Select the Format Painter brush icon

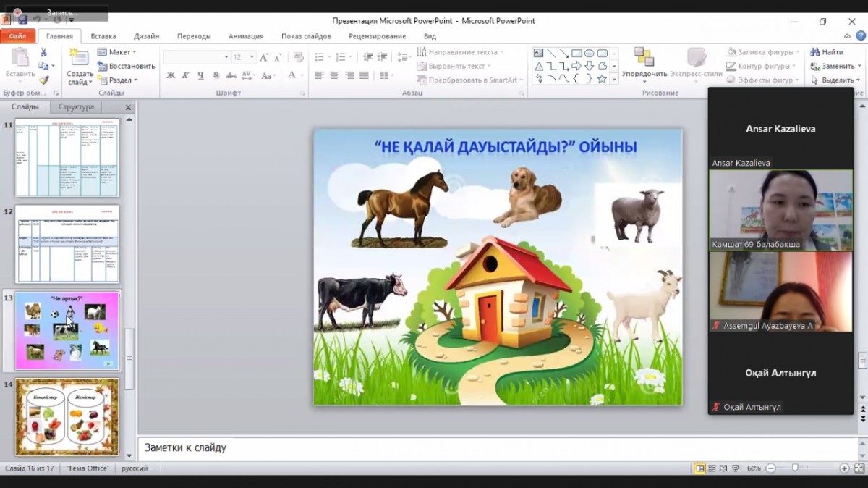[43, 80]
